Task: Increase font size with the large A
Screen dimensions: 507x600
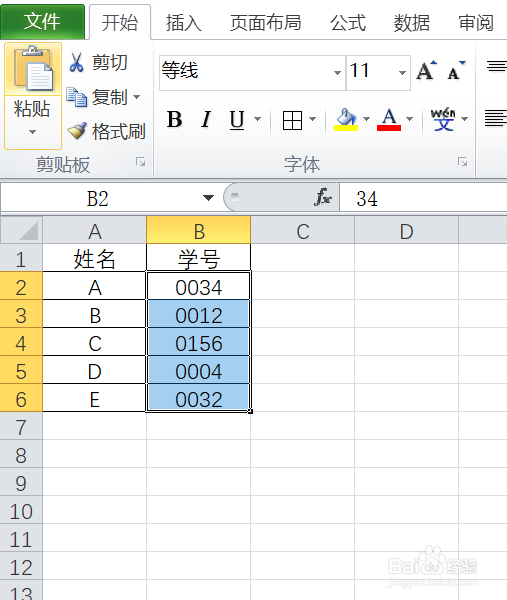Action: tap(427, 70)
